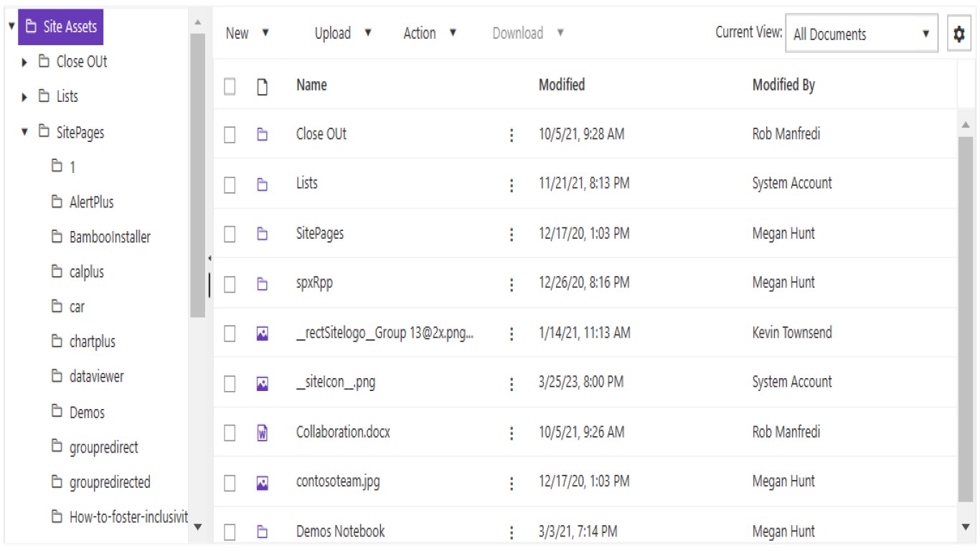
Task: Open the settings gear icon
Action: click(x=958, y=34)
